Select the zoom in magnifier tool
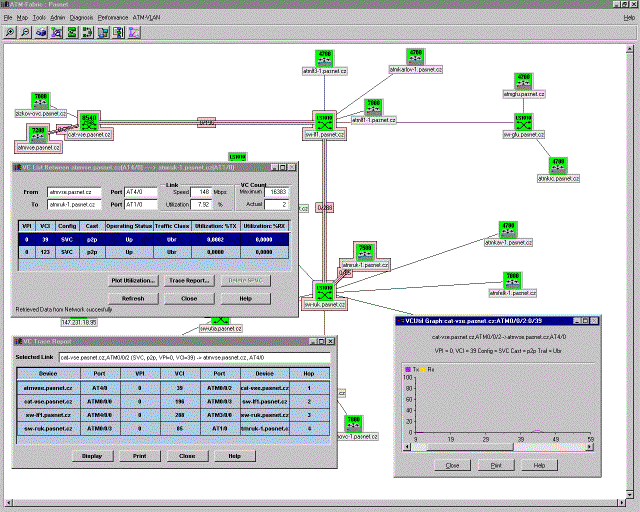The image size is (640, 512). pyautogui.click(x=9, y=32)
